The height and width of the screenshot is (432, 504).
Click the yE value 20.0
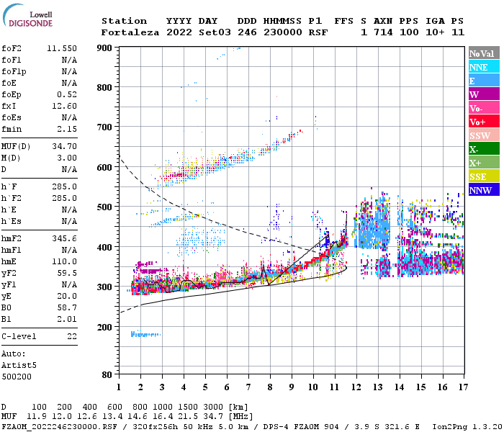[67, 297]
